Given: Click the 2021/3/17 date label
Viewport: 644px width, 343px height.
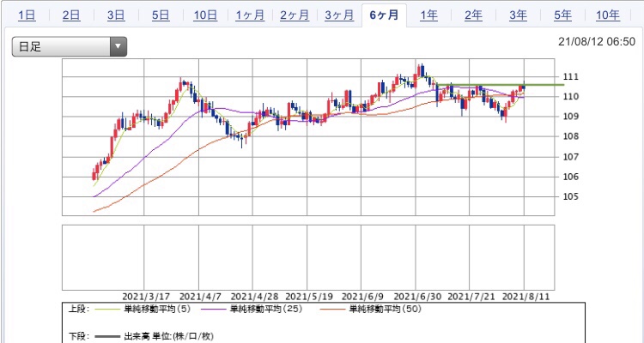Looking at the screenshot, I should (144, 296).
